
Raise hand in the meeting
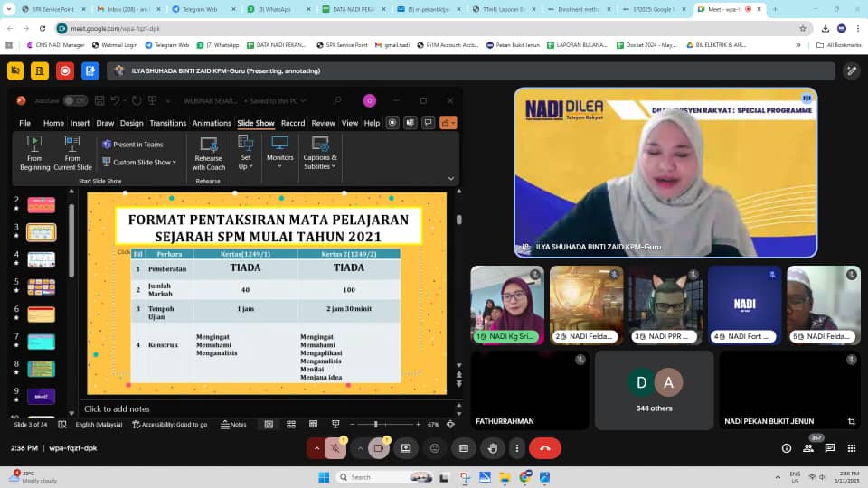pyautogui.click(x=492, y=448)
